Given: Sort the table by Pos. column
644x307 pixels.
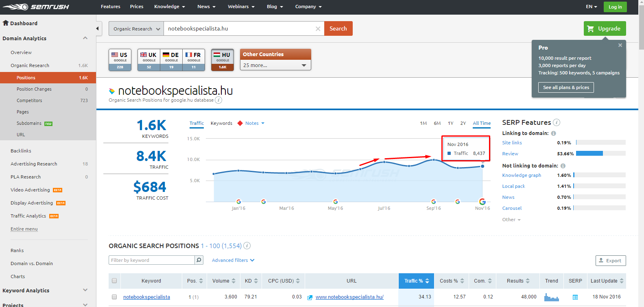Looking at the screenshot, I should [195, 281].
